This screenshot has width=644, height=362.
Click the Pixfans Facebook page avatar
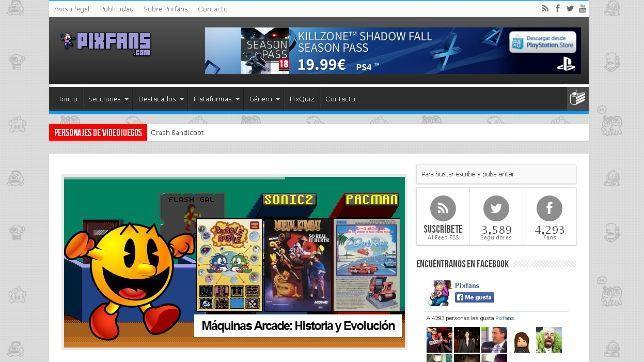(439, 293)
